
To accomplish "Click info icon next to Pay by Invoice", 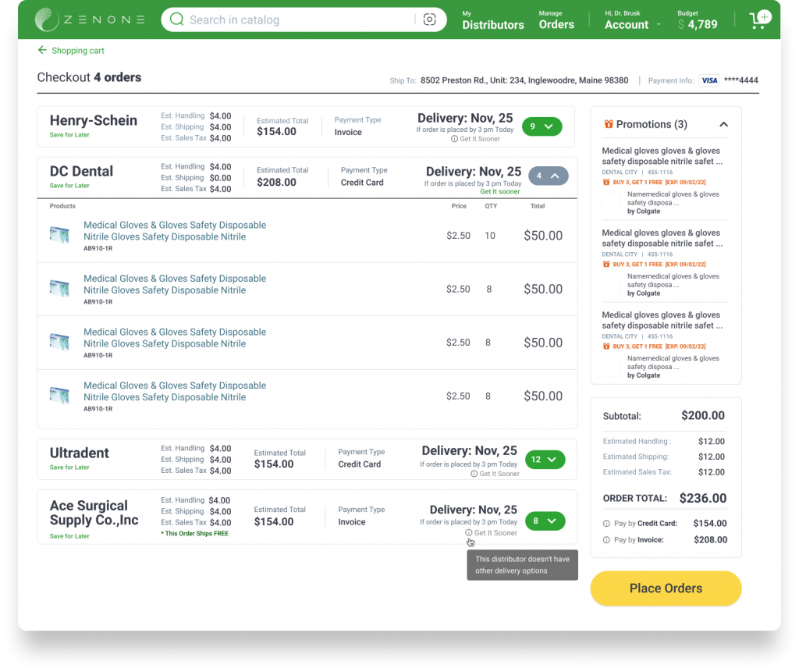I will pyautogui.click(x=607, y=540).
